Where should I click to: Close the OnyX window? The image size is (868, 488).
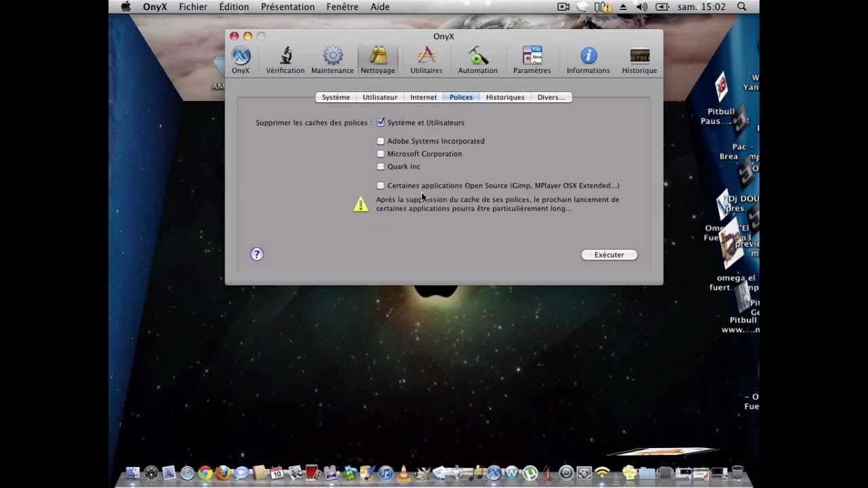click(x=234, y=36)
